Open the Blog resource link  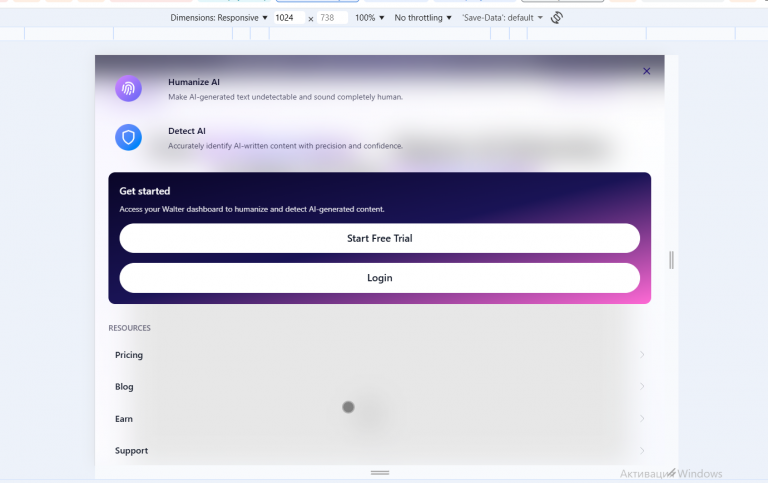coord(380,386)
